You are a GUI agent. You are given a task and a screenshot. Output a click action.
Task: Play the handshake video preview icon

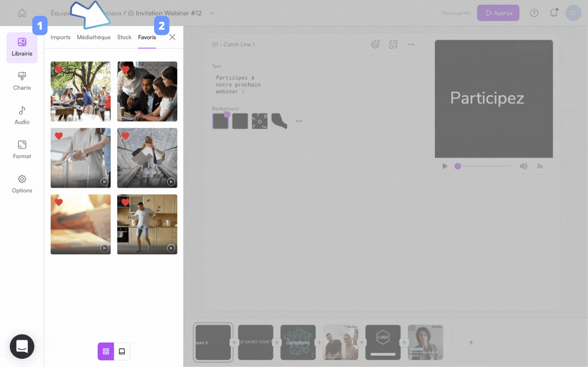point(104,182)
